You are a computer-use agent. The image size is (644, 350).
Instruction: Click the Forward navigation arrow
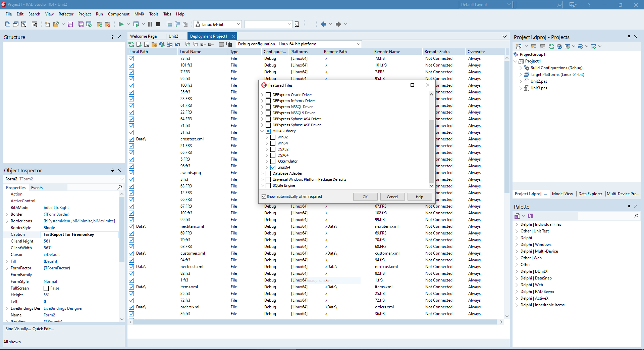(x=338, y=24)
